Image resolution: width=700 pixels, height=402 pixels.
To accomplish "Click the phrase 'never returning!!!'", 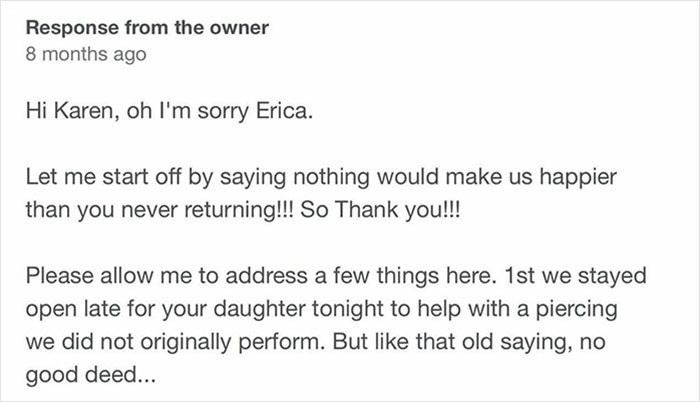I will pos(208,210).
